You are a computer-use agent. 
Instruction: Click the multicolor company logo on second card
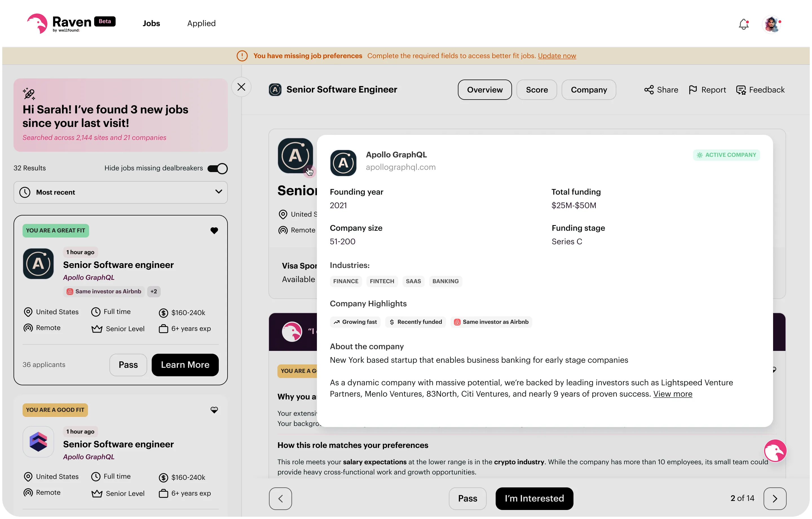tap(38, 442)
